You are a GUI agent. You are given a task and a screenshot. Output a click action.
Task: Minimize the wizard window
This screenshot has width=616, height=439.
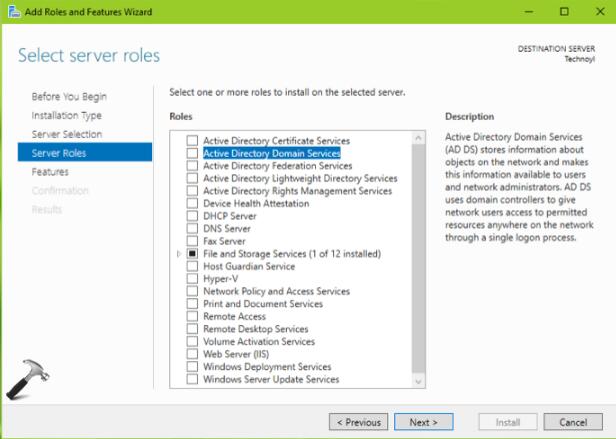[x=529, y=11]
